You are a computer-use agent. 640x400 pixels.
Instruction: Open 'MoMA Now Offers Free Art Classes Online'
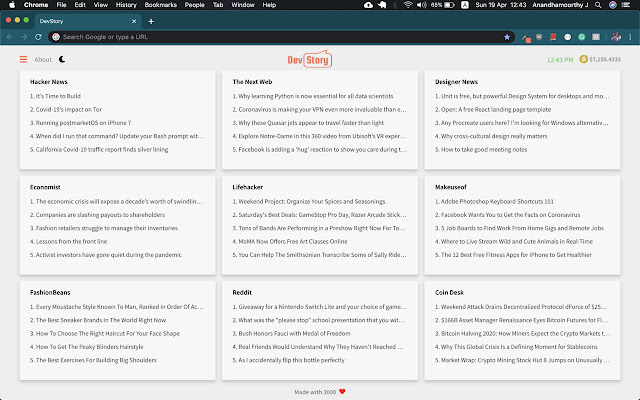(290, 241)
